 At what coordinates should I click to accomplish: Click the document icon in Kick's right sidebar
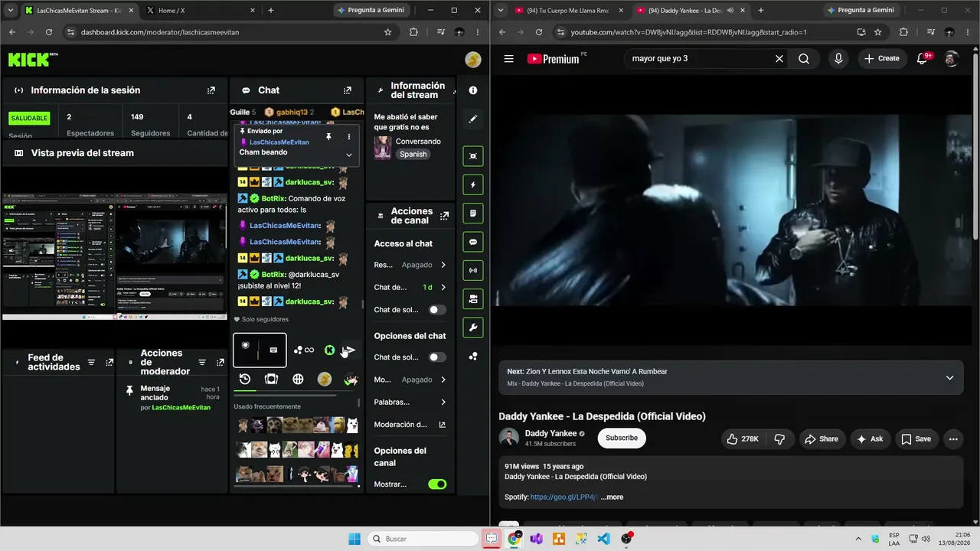[473, 213]
